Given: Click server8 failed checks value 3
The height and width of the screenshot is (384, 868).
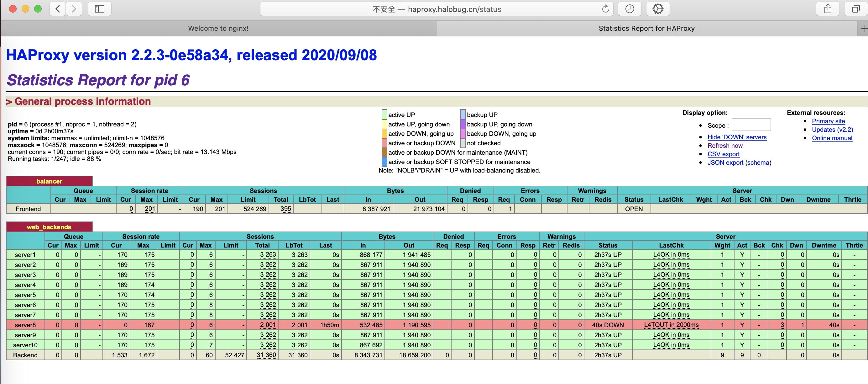Looking at the screenshot, I should tap(782, 325).
